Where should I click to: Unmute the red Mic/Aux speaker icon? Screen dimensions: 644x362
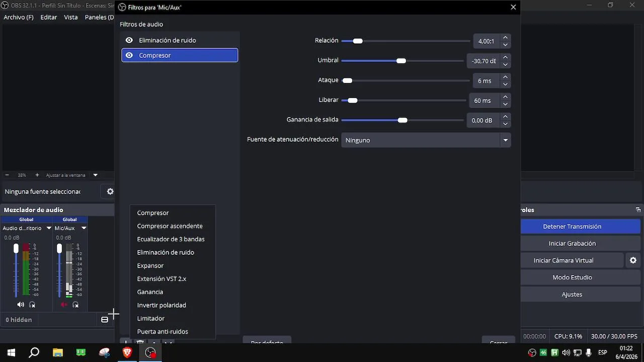click(x=64, y=305)
